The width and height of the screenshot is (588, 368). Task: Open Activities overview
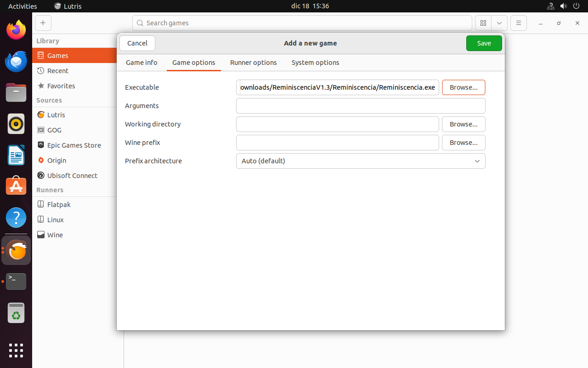(x=23, y=6)
